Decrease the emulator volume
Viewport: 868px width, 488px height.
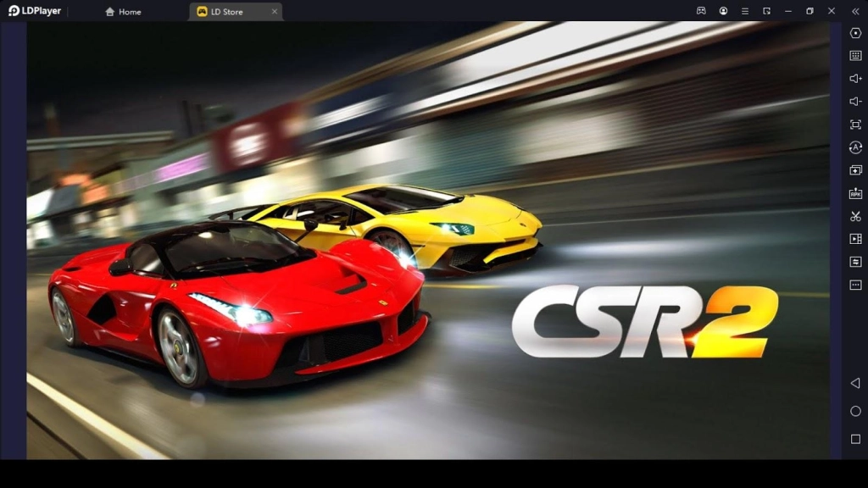coord(854,102)
